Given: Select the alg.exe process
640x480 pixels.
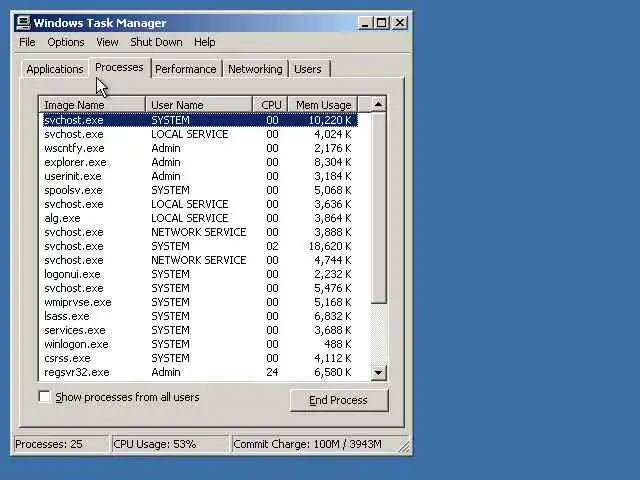Looking at the screenshot, I should [x=200, y=218].
